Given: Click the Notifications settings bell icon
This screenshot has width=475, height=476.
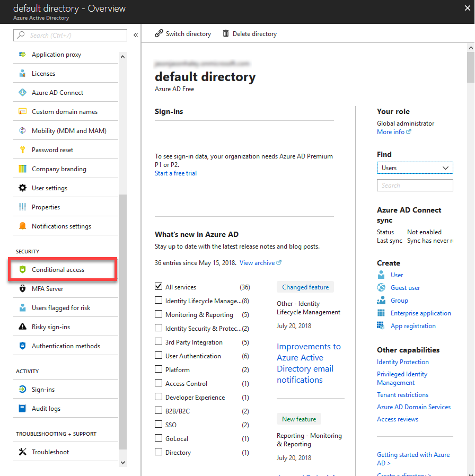Looking at the screenshot, I should pos(22,226).
